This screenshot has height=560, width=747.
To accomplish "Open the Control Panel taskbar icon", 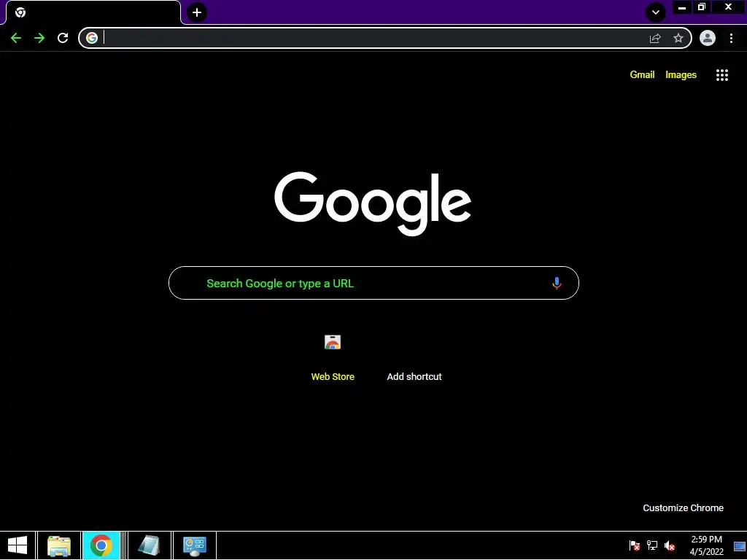I will [x=194, y=545].
